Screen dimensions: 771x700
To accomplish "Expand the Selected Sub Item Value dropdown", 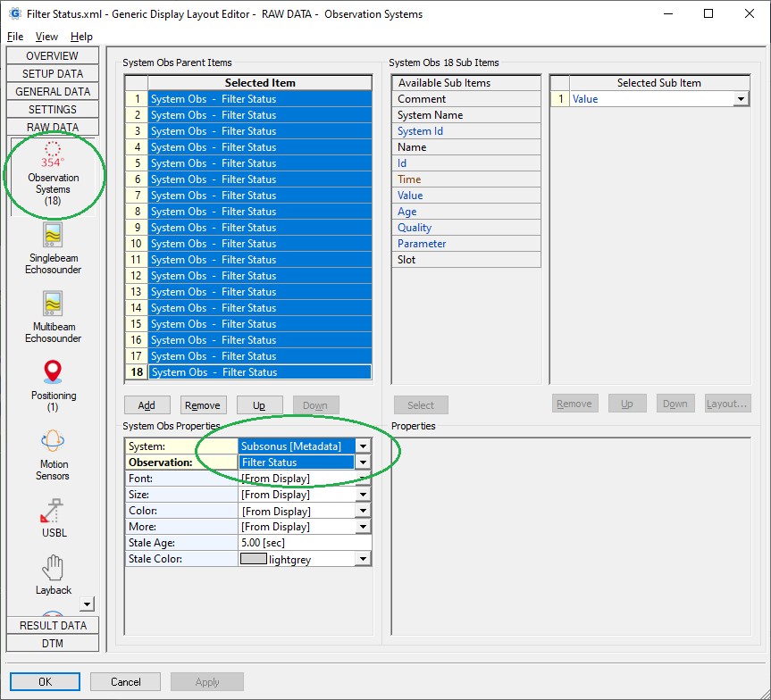I will coord(741,99).
